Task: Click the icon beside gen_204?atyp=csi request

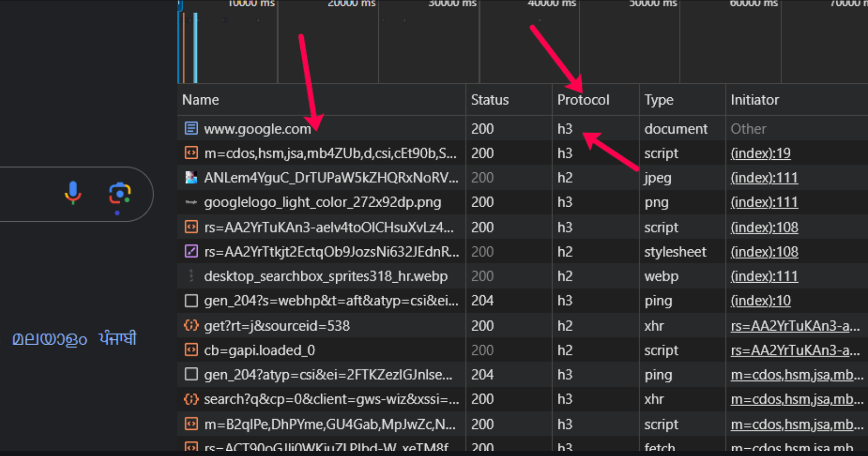Action: click(x=191, y=374)
